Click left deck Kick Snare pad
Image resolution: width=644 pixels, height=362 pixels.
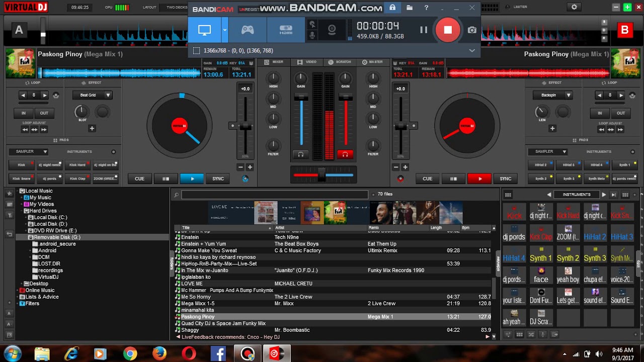[22, 178]
